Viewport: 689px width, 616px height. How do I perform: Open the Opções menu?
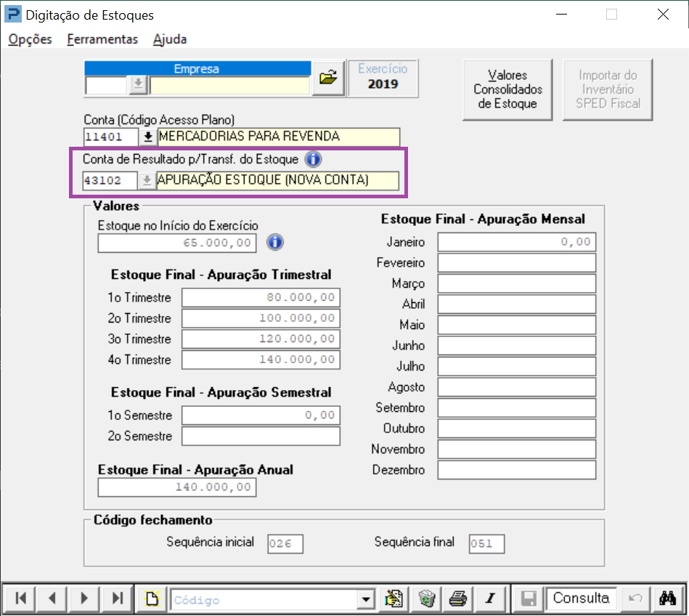[30, 39]
